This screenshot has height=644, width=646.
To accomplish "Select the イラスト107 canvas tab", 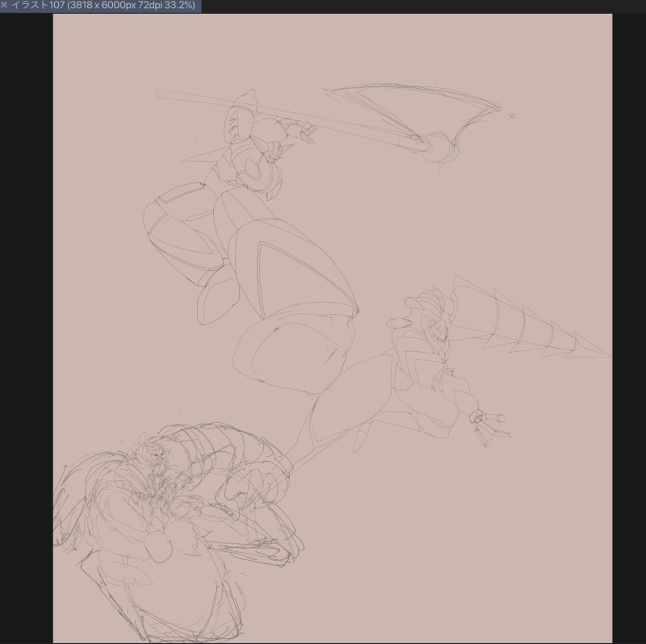I will tap(100, 6).
